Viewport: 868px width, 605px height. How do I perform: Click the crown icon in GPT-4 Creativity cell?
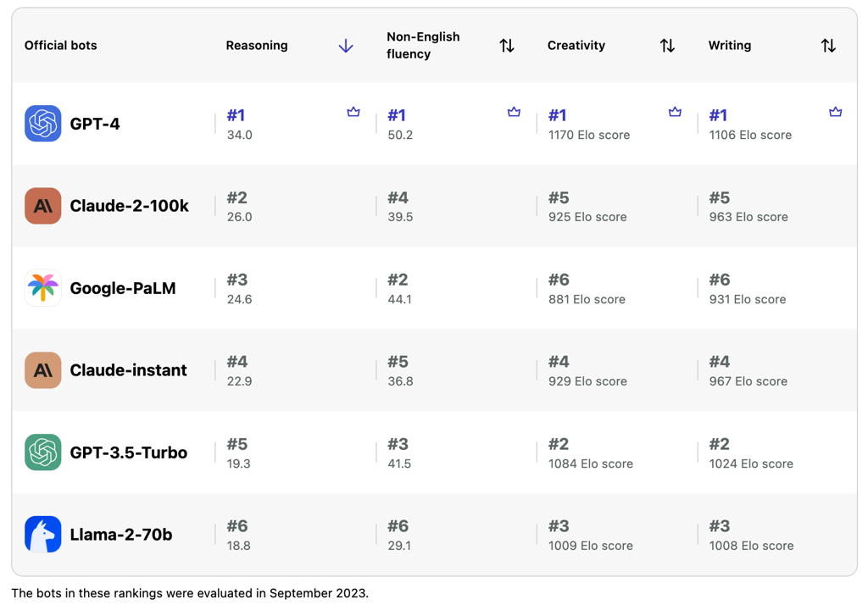tap(675, 112)
